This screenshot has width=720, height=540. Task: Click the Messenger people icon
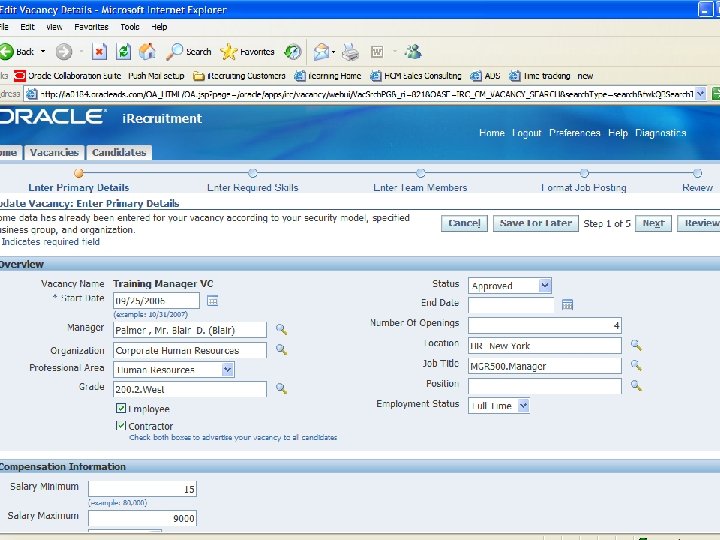(413, 51)
